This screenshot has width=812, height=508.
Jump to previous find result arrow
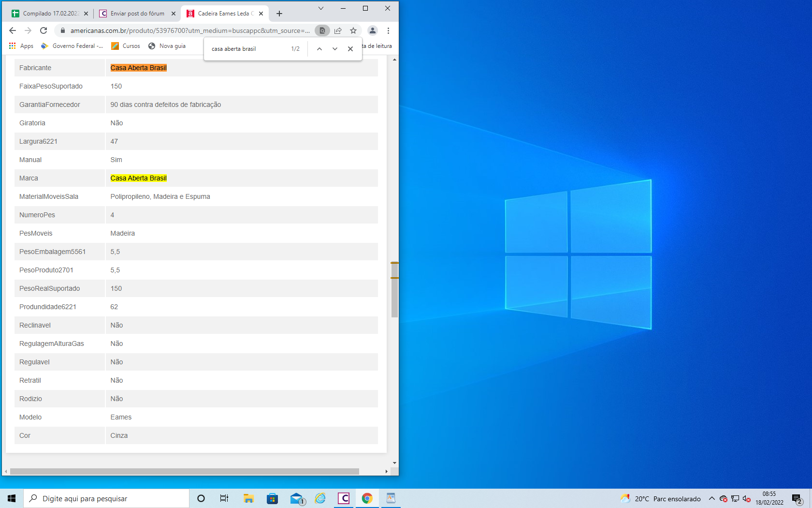point(319,49)
